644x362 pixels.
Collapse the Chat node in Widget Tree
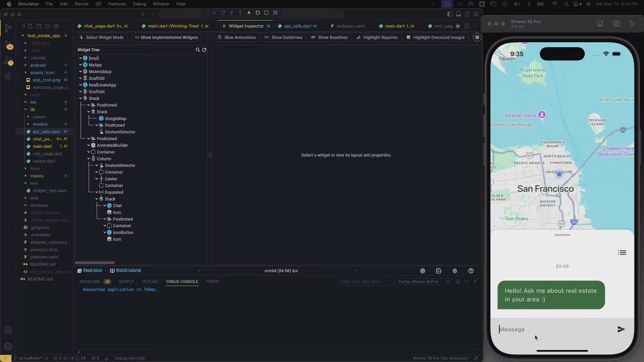pyautogui.click(x=105, y=206)
